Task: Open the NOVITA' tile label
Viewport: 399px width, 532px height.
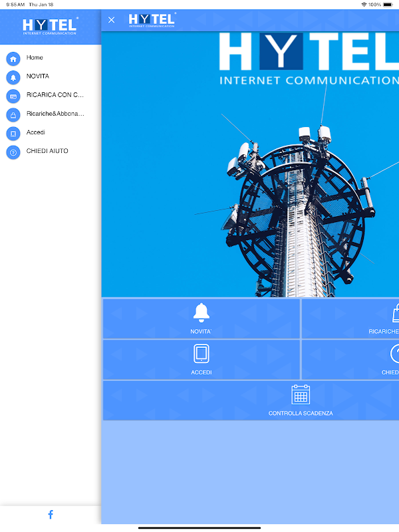Action: pos(201,331)
